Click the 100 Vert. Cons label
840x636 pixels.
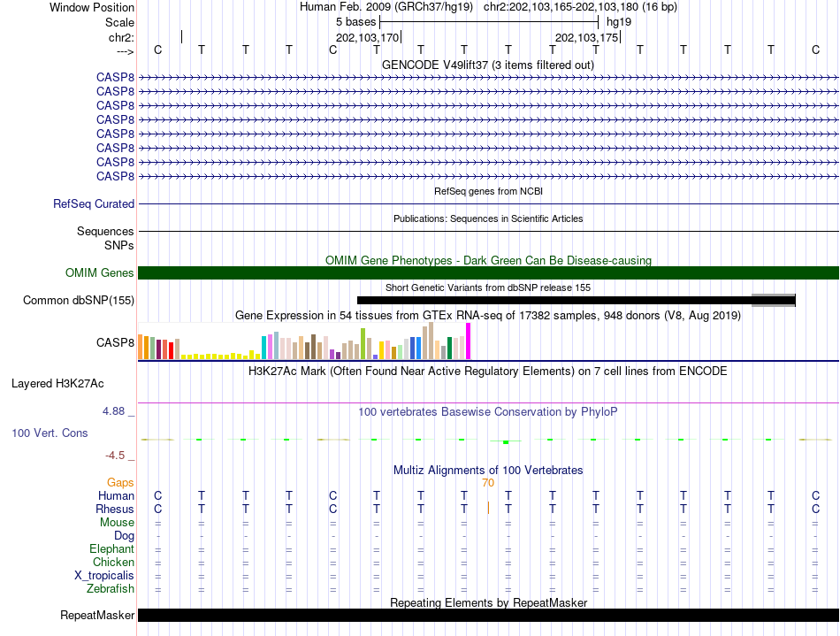pyautogui.click(x=50, y=433)
